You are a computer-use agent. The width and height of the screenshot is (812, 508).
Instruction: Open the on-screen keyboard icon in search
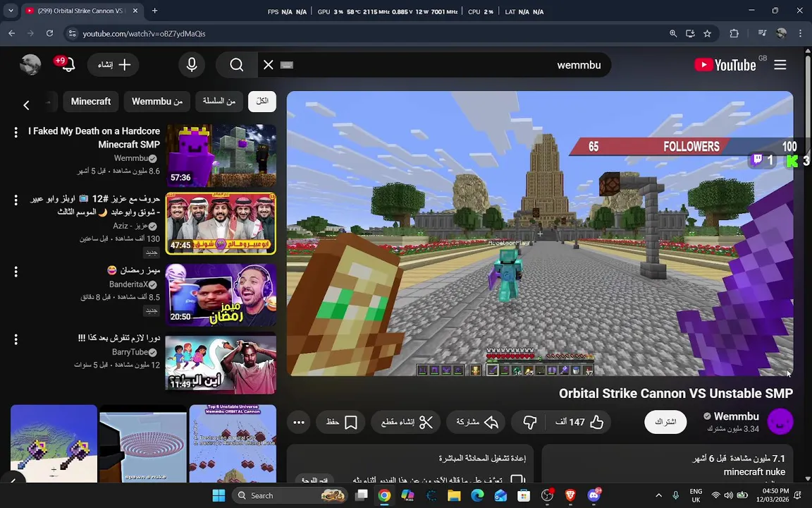tap(286, 65)
